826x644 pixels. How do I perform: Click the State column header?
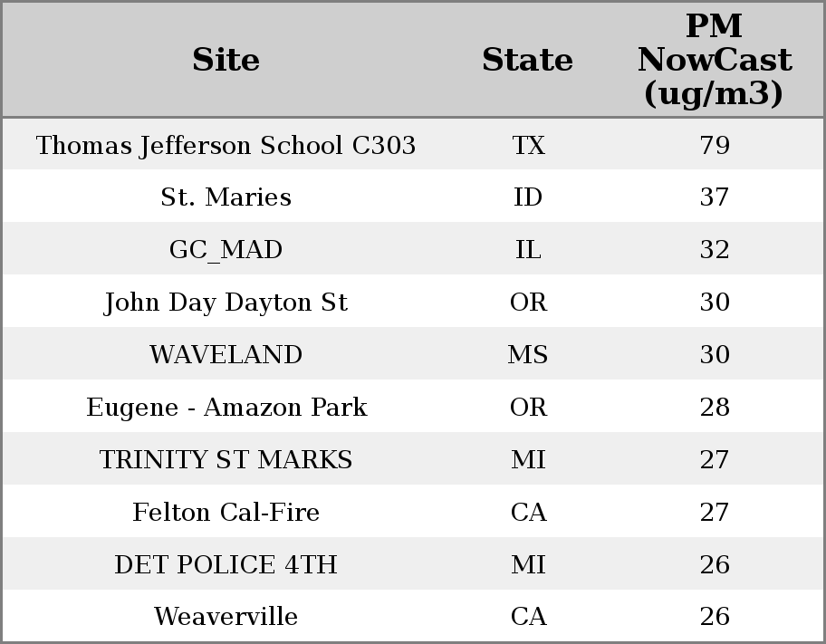[x=527, y=61]
